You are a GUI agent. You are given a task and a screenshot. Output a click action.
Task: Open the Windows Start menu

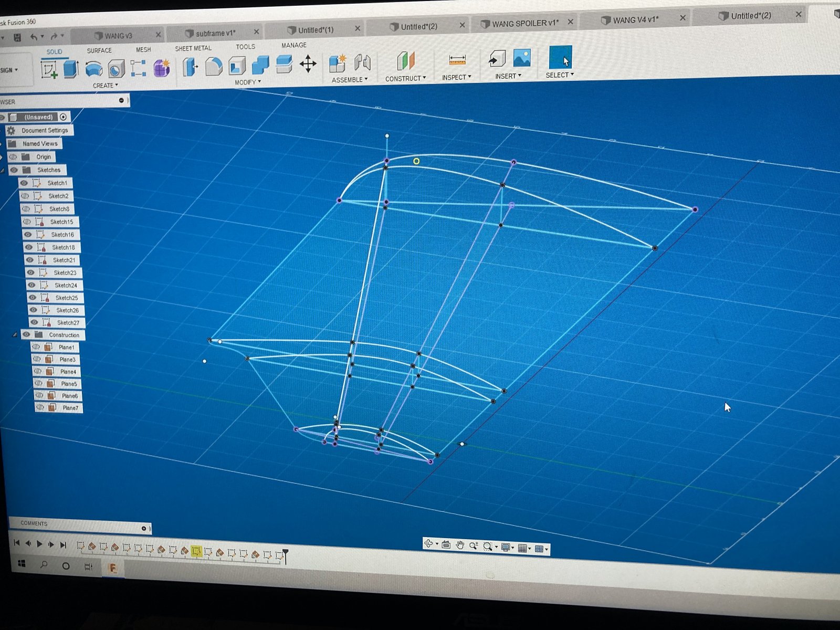coord(22,564)
